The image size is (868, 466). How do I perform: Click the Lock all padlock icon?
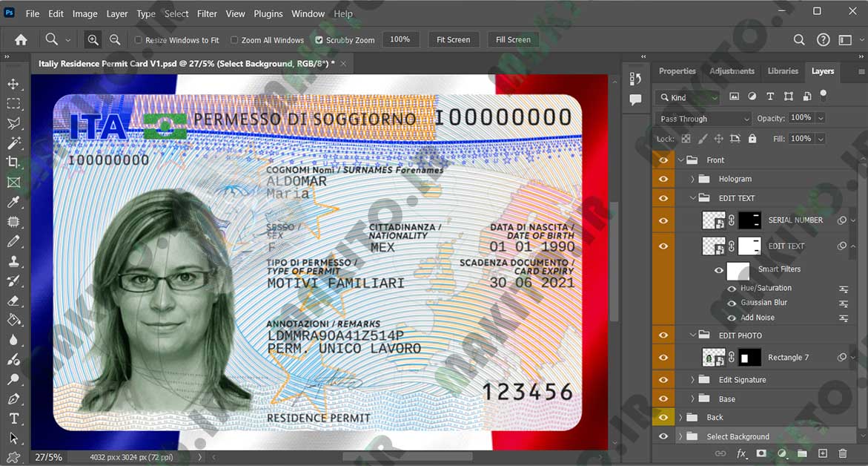[x=752, y=139]
